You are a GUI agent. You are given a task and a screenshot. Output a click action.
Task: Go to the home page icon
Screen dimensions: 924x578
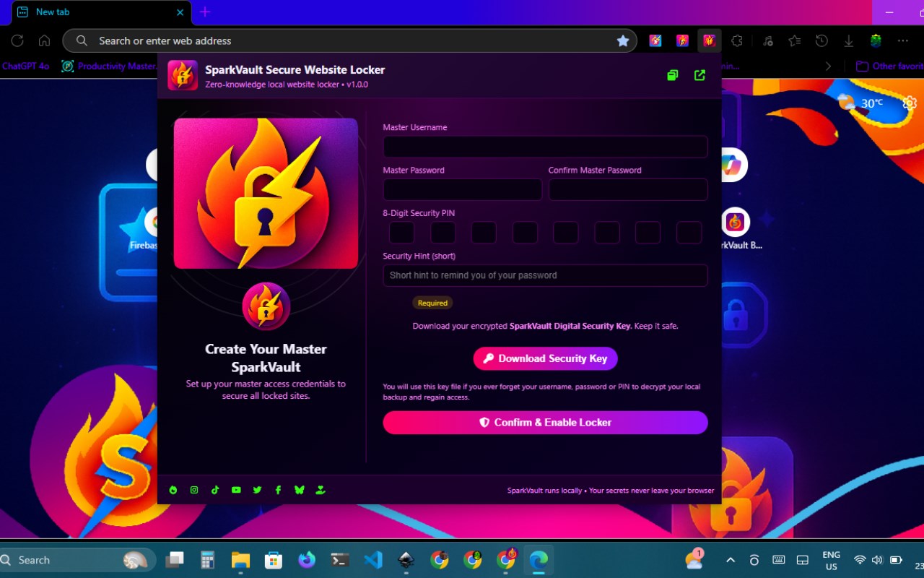pos(44,40)
